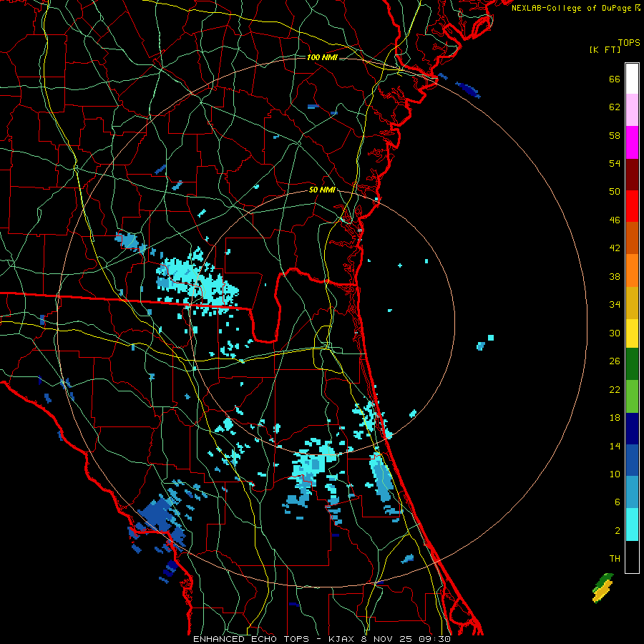Select the dark green legend band
644x644 pixels.
click(632, 364)
